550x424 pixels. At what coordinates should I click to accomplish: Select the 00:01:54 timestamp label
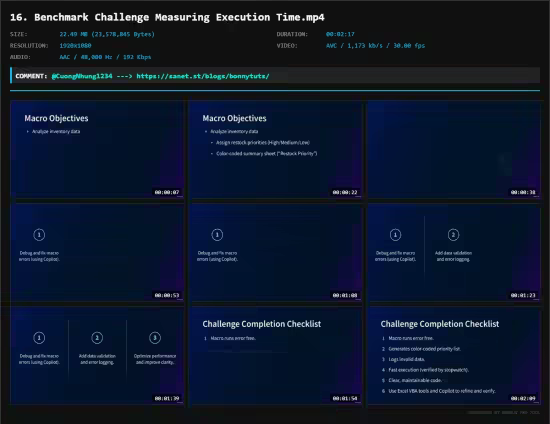pyautogui.click(x=345, y=398)
